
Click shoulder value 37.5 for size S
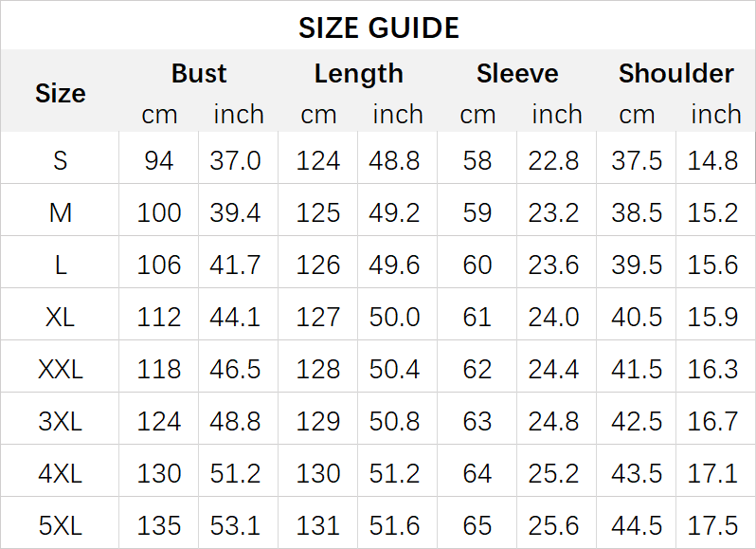[x=637, y=160]
